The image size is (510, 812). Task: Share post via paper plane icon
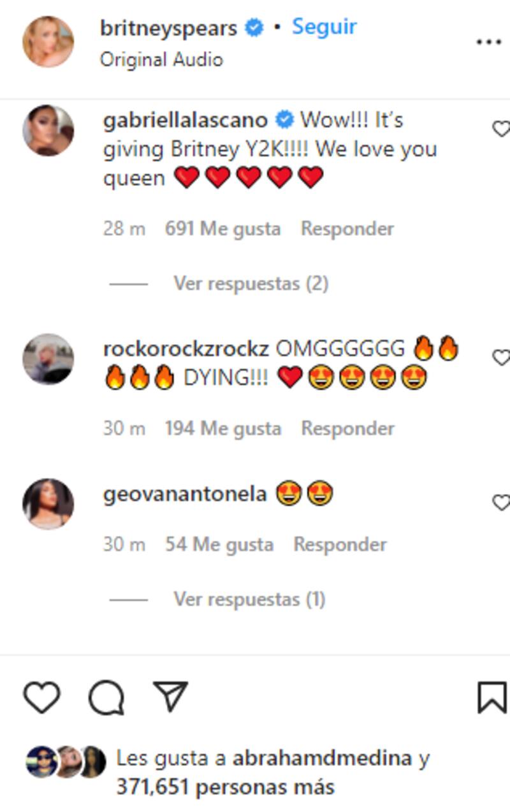[170, 696]
